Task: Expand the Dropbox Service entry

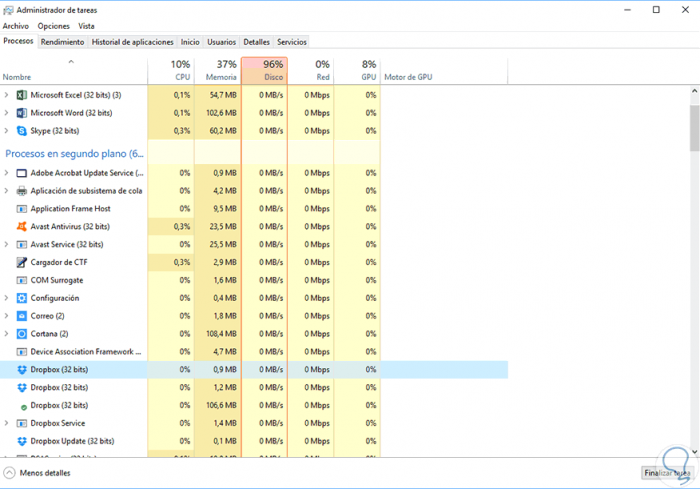Action: [x=6, y=423]
